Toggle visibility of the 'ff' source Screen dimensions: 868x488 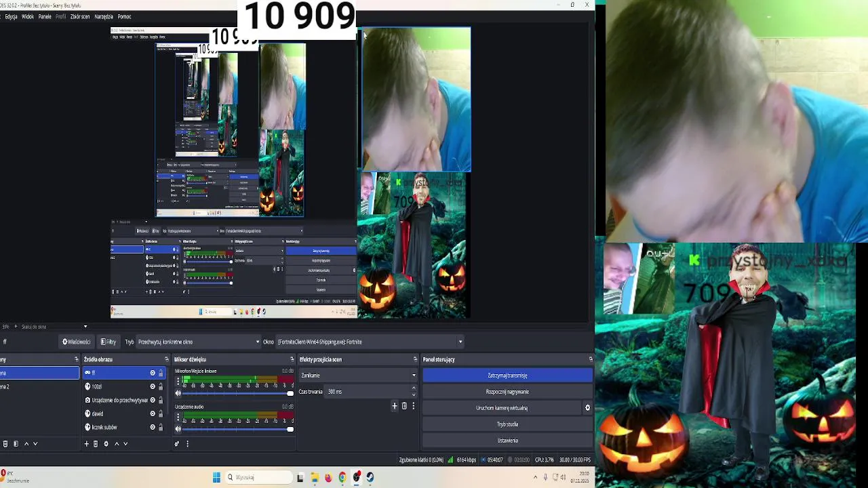point(153,373)
